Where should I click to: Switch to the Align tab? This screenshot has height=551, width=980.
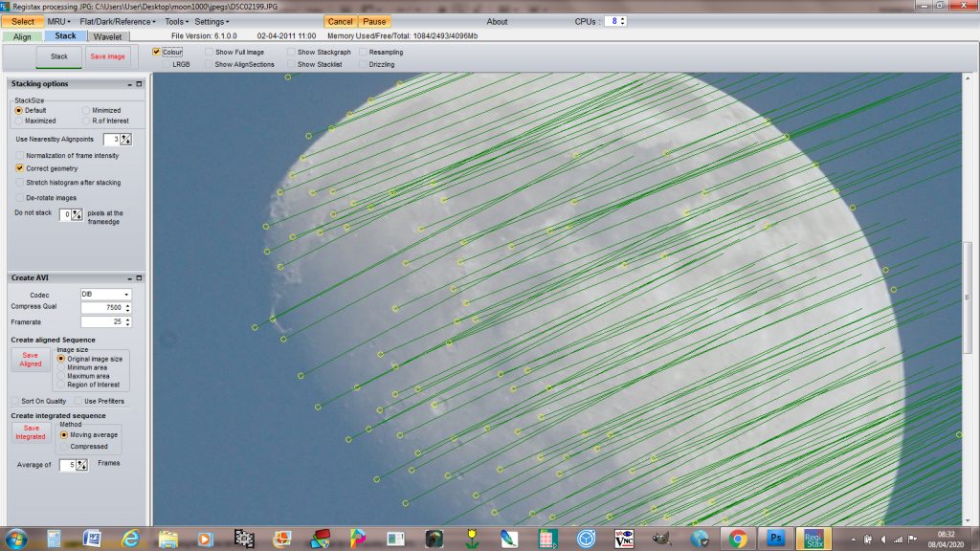(23, 37)
